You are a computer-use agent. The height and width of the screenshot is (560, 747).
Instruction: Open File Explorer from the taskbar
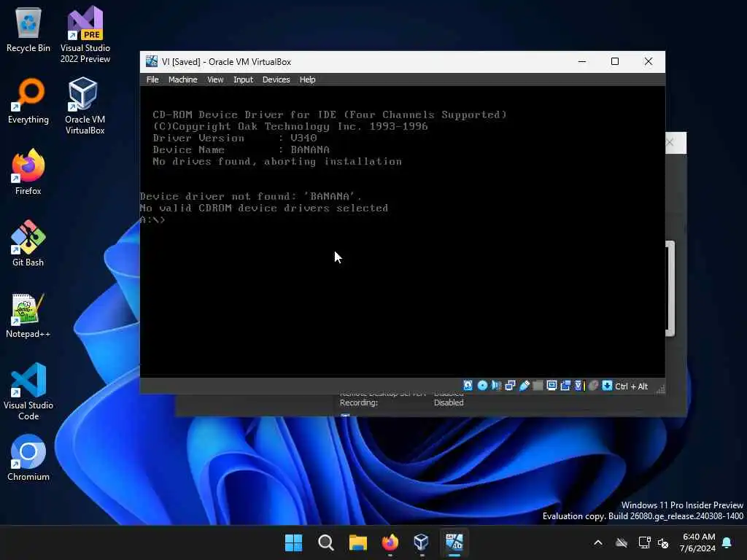(x=357, y=542)
